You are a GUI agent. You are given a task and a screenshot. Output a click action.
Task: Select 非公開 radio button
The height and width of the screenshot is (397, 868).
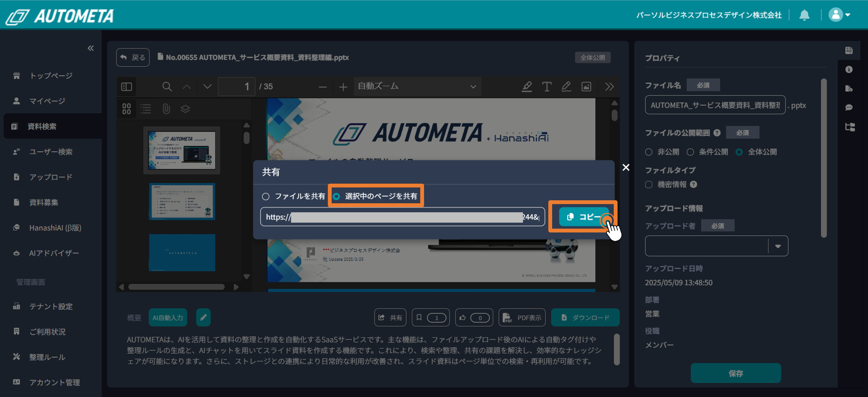tap(649, 152)
